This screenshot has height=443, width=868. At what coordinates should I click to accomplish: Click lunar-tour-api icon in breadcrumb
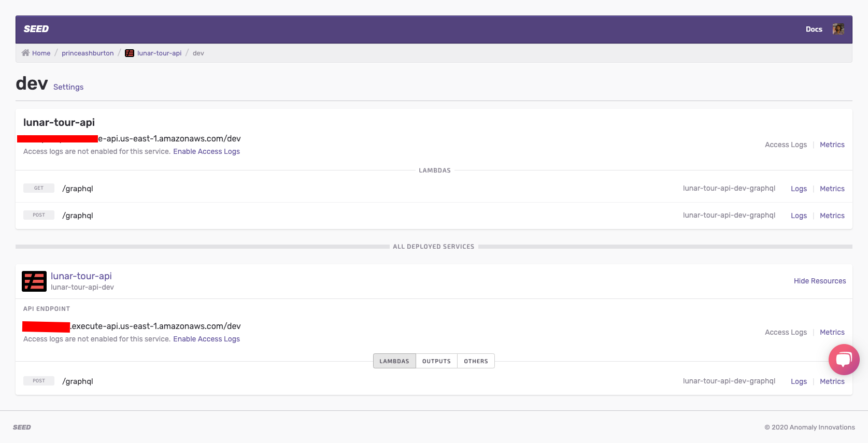(x=130, y=53)
